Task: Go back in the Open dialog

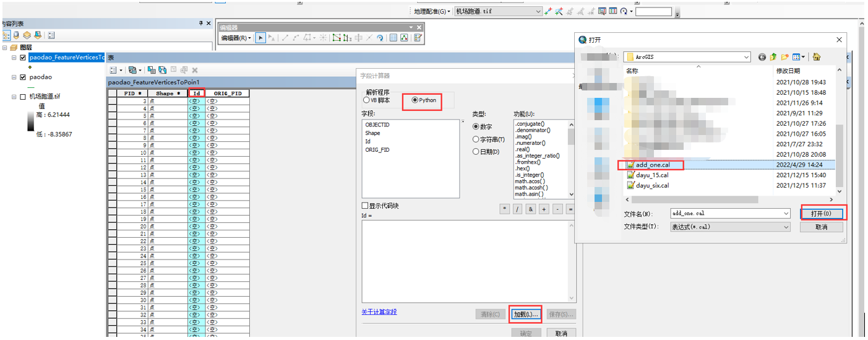Action: click(762, 57)
